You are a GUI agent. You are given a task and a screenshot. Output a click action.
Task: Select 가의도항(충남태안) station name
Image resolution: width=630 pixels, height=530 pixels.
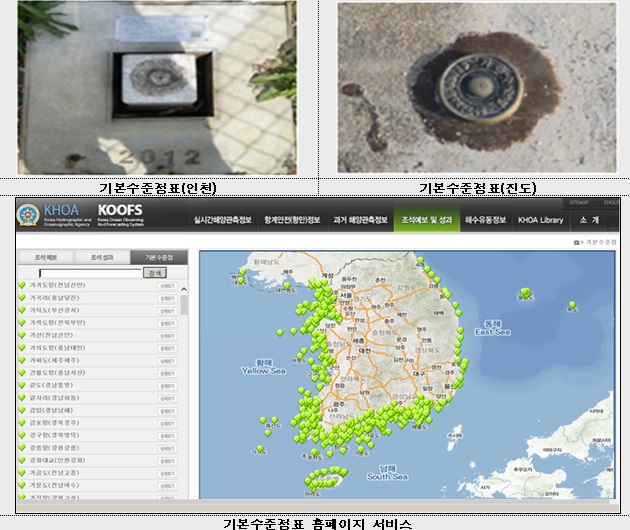[x=57, y=348]
